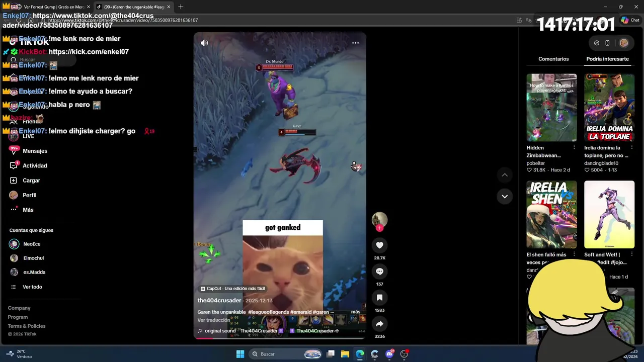Image resolution: width=644 pixels, height=362 pixels.
Task: Open the Terms & Policies footer link
Action: coord(27,326)
